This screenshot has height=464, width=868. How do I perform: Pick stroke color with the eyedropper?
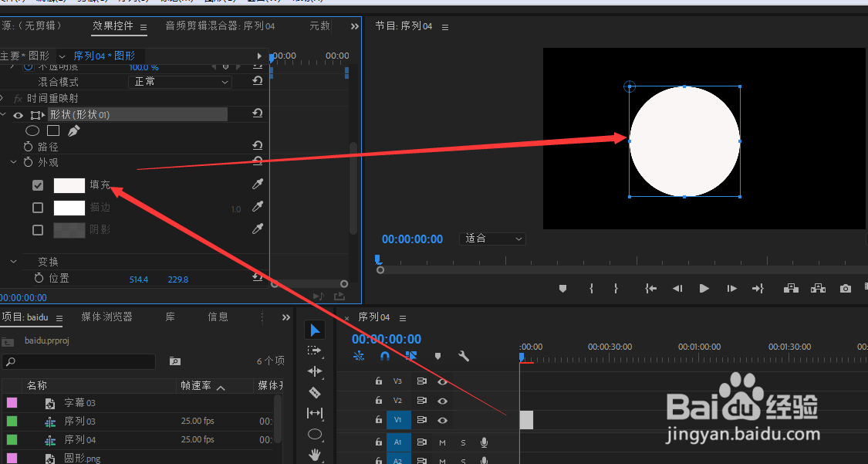pyautogui.click(x=258, y=207)
